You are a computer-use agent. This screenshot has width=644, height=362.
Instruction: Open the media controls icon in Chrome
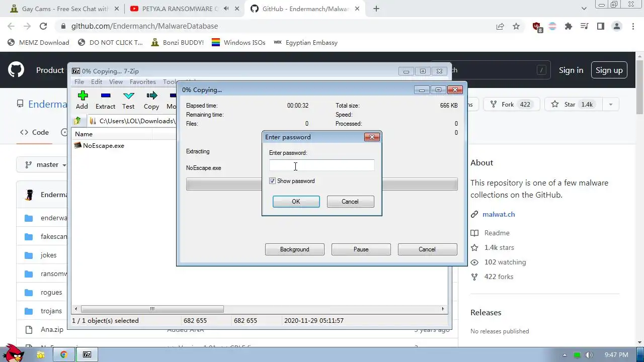pos(584,26)
